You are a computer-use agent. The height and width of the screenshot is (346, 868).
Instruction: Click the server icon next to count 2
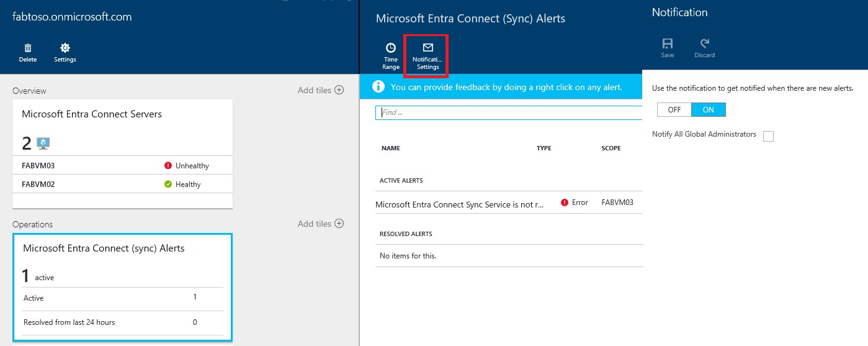coord(43,143)
